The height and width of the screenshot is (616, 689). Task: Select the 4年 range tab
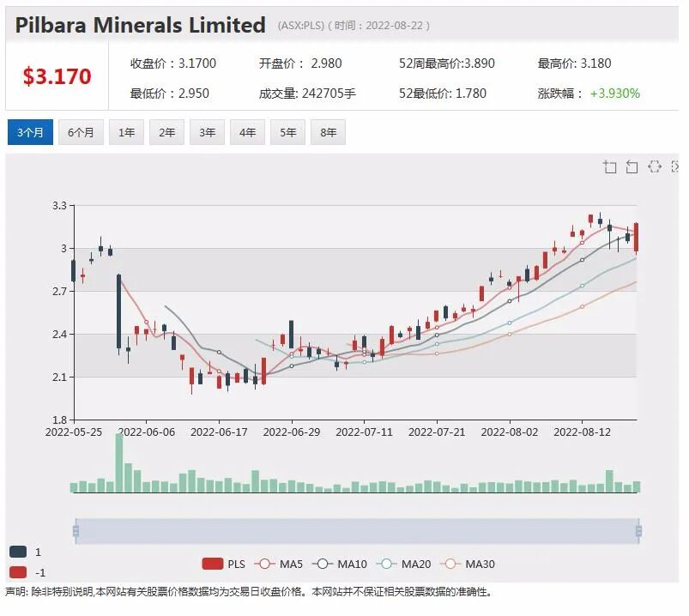coord(247,132)
